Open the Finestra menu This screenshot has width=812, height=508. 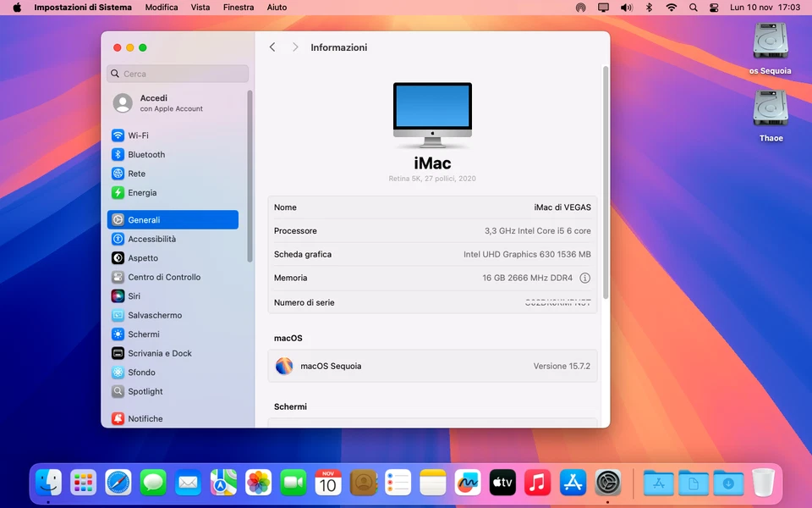point(238,8)
